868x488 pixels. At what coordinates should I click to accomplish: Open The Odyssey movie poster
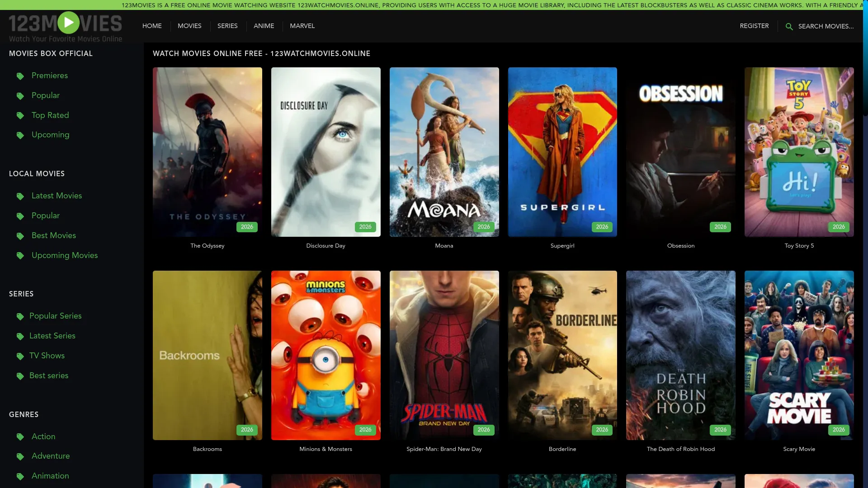208,152
